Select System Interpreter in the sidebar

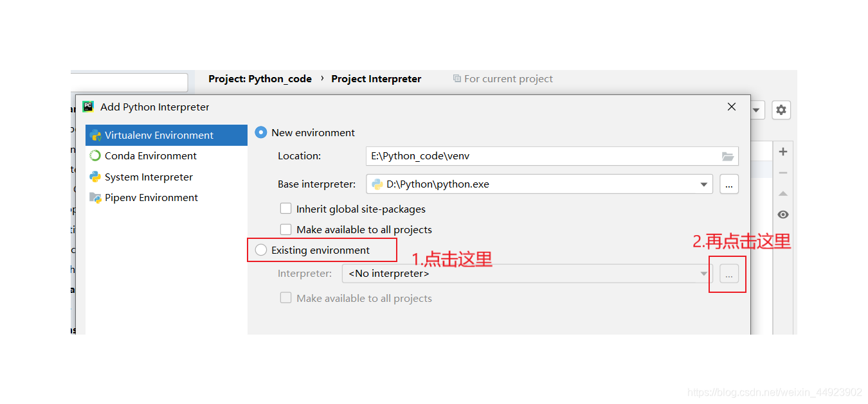click(x=149, y=177)
